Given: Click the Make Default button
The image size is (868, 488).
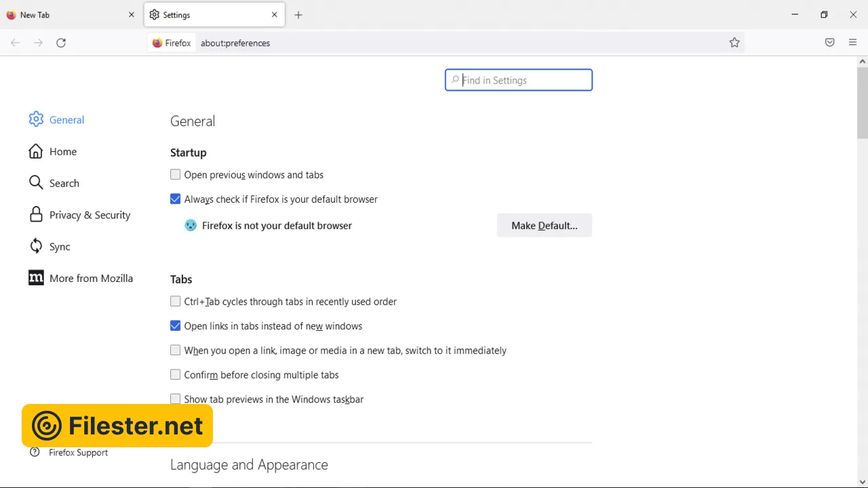Looking at the screenshot, I should point(544,226).
